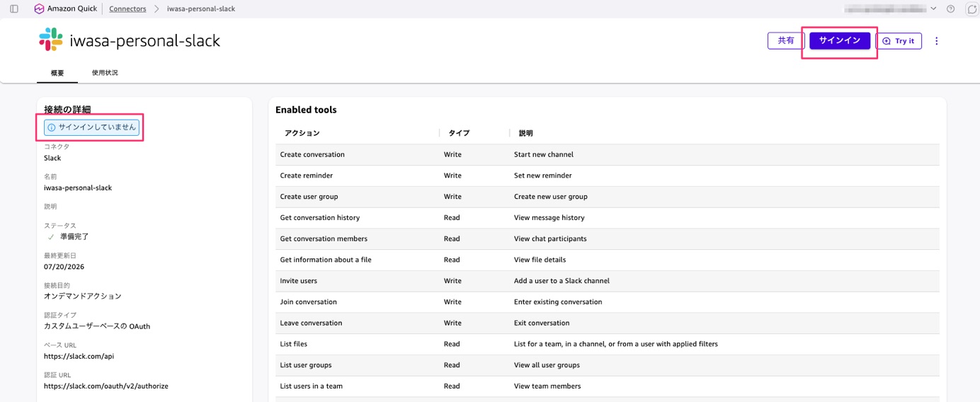Expand the account dropdown chevron
Viewport: 980px width, 402px height.
coord(933,9)
